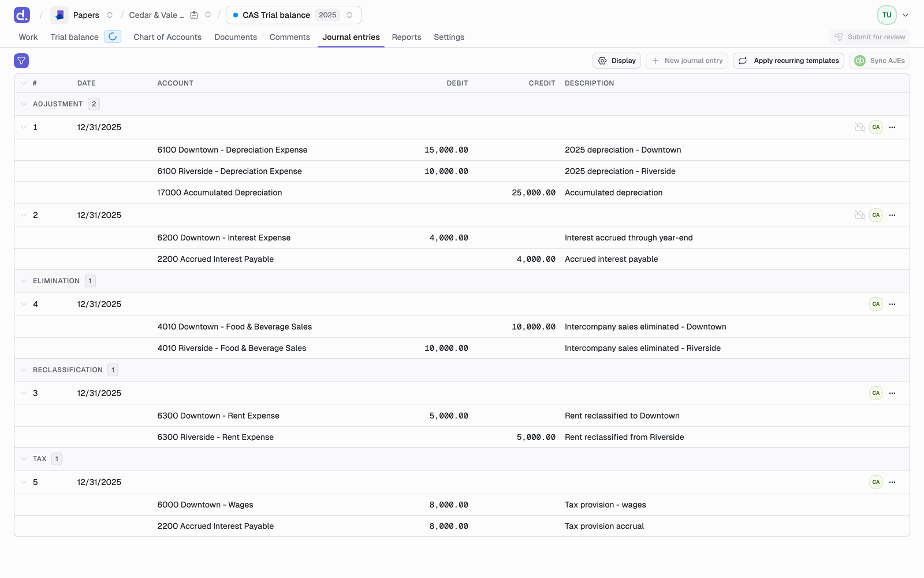The width and height of the screenshot is (924, 578).
Task: Open the user menu chevron beside TU
Action: (x=906, y=15)
